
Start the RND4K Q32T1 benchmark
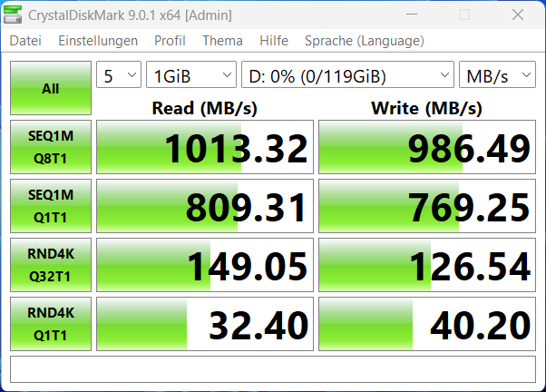click(x=50, y=266)
